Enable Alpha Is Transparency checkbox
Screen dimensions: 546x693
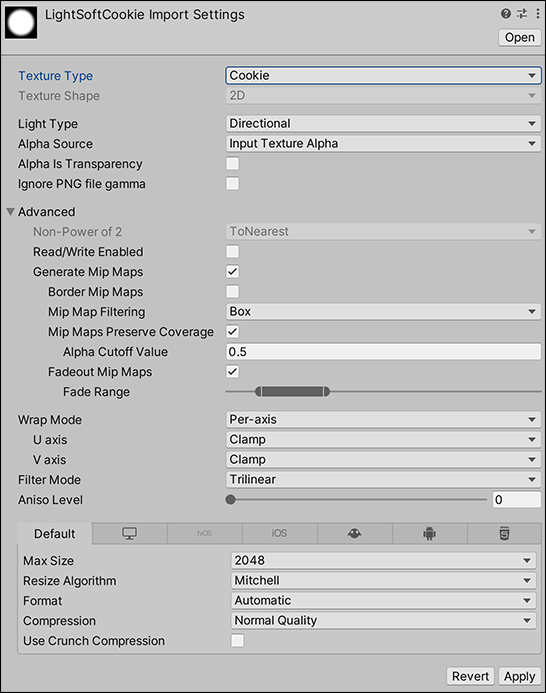coord(233,164)
